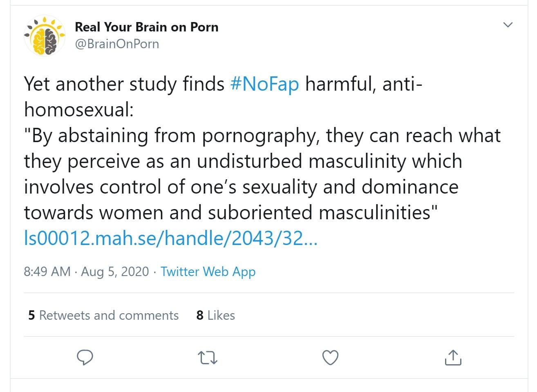This screenshot has height=392, width=537.
Task: Click the Aug 5, 2020 date
Action: click(115, 272)
